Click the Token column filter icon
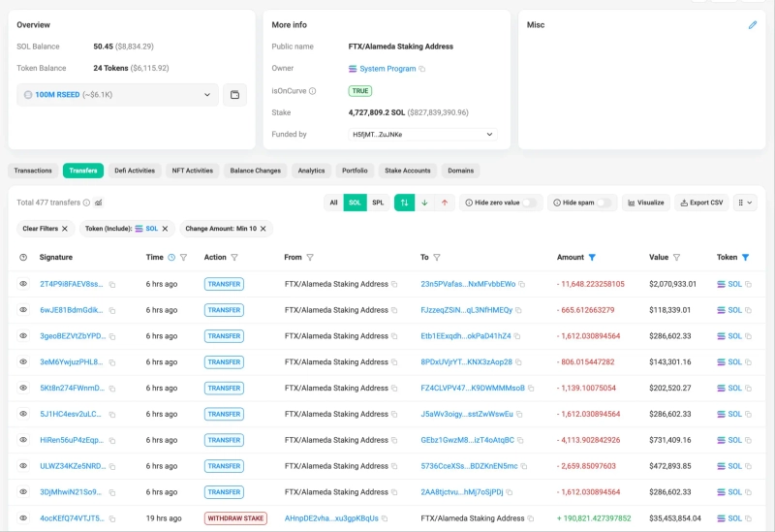Viewport: 775px width, 532px height. (745, 258)
